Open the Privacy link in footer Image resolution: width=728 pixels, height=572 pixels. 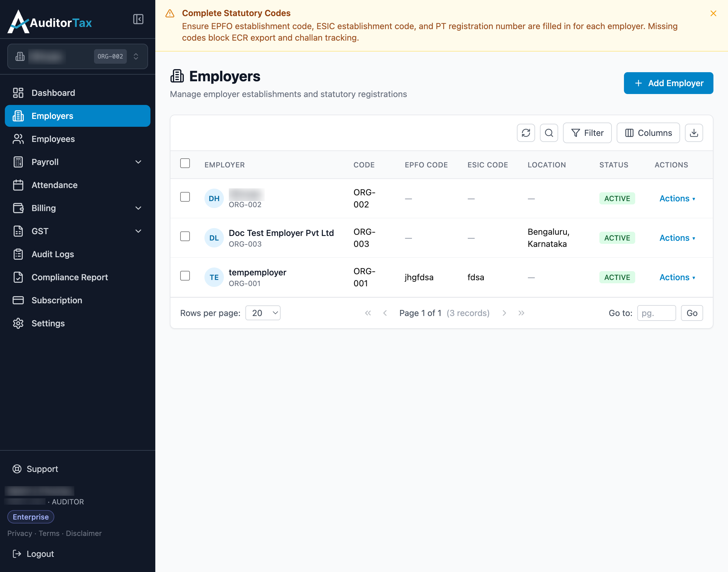coord(20,533)
